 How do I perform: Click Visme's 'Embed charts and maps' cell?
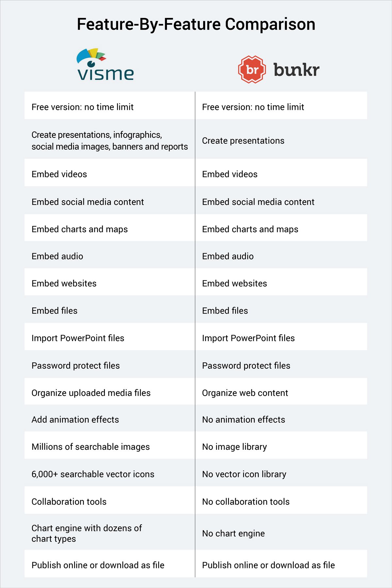(x=110, y=228)
